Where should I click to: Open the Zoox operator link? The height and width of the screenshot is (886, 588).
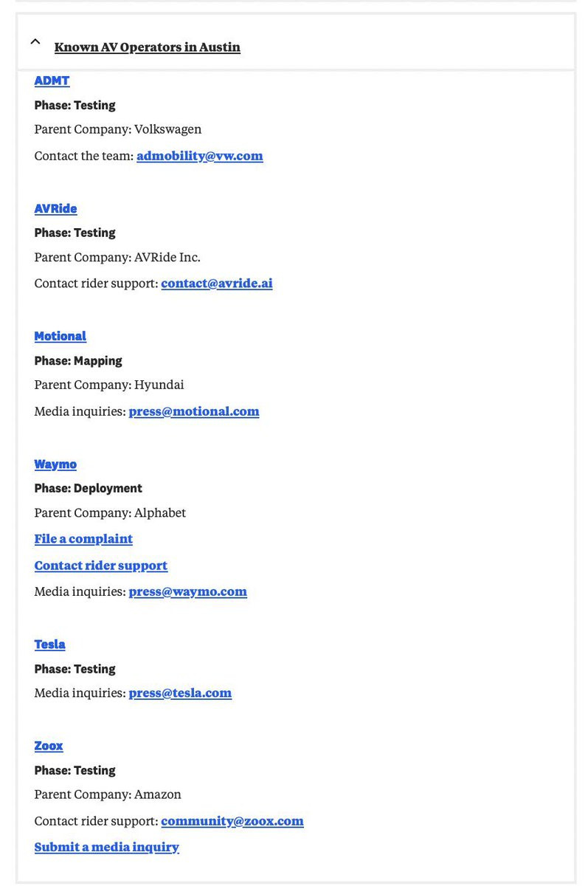pos(49,746)
